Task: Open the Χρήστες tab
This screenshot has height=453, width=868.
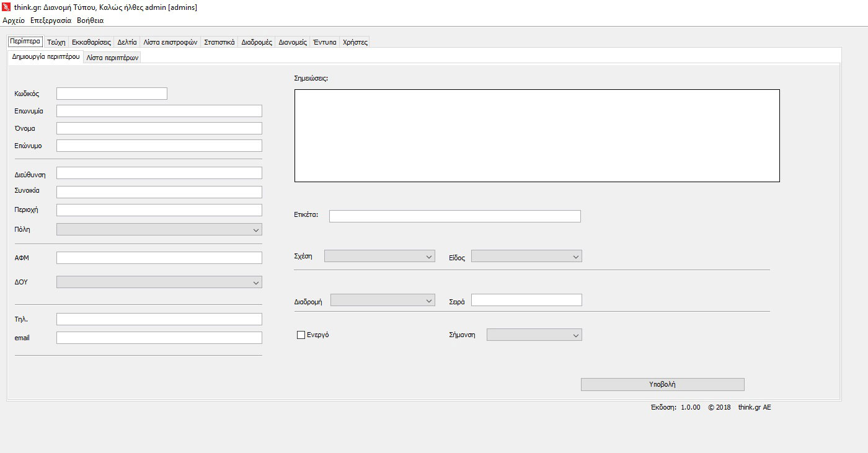Action: tap(355, 42)
